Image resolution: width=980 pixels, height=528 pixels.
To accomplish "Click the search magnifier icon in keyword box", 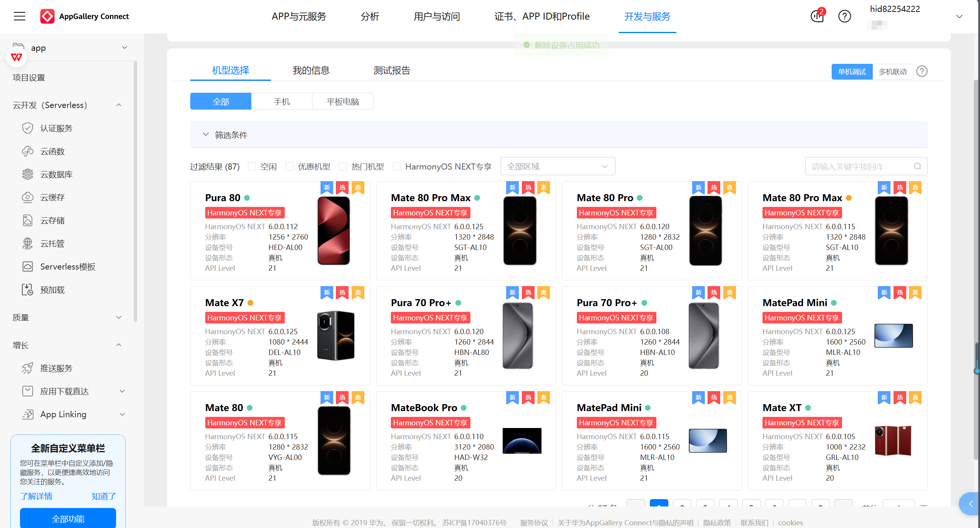I will point(917,167).
